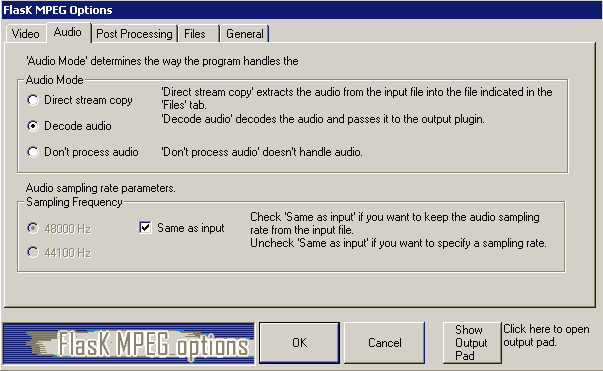603x371 pixels.
Task: Choose the 44100 Hz sampling frequency
Action: 59,253
